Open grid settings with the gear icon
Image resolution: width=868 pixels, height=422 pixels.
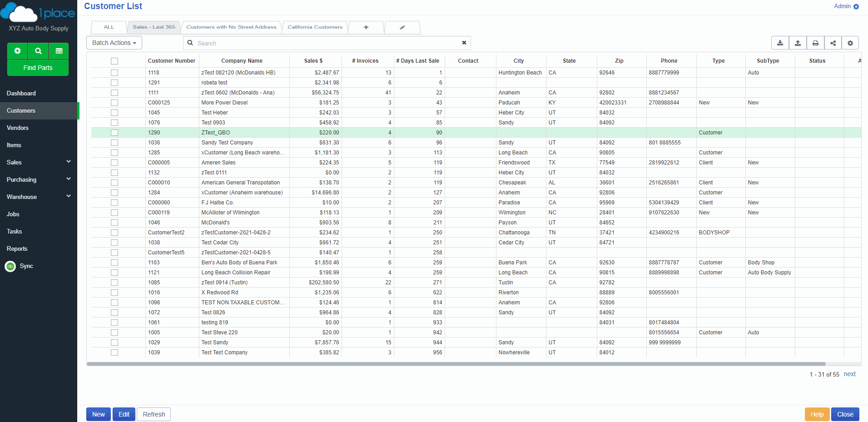(850, 43)
